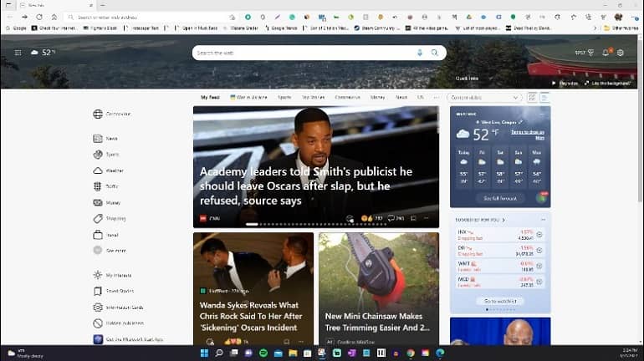
Task: Save the Academy leaders story bookmark
Action: coord(414,218)
